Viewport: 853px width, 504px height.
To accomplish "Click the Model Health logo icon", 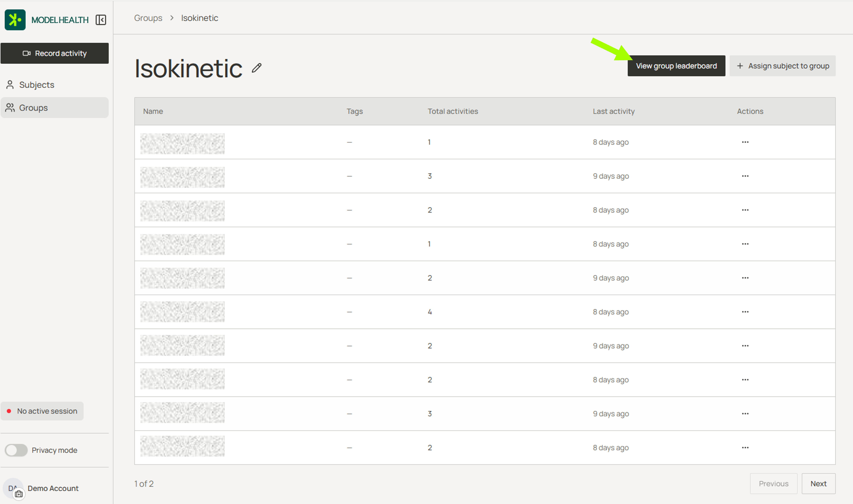I will pos(15,20).
